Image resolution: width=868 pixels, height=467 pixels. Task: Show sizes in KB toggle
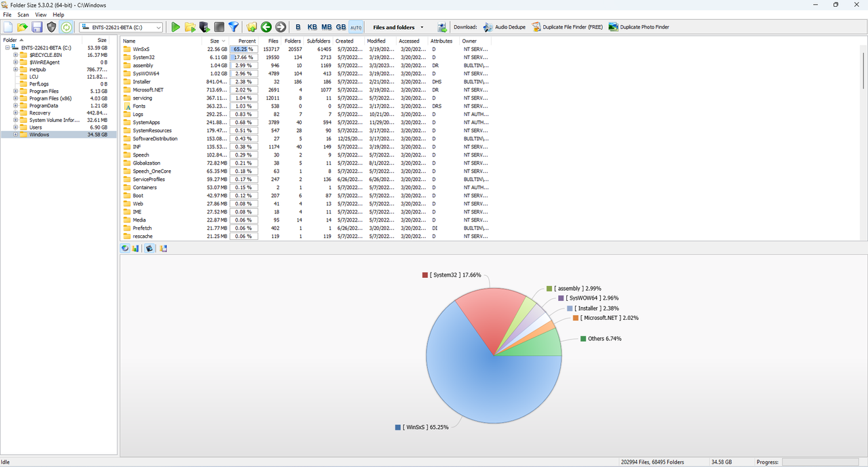point(312,27)
